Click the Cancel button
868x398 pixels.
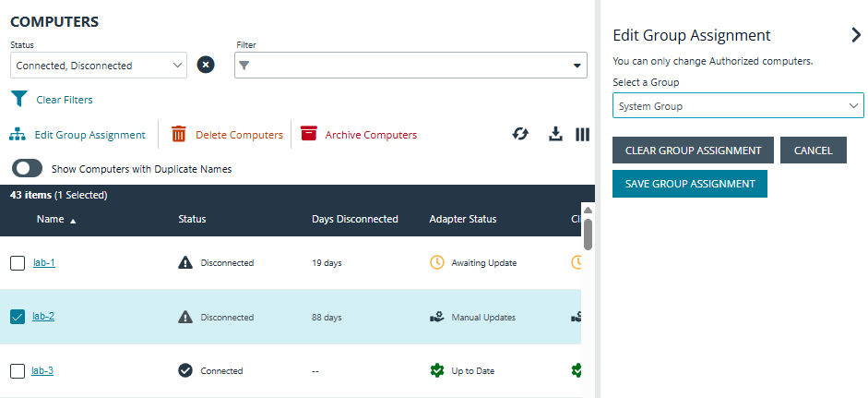coord(814,151)
